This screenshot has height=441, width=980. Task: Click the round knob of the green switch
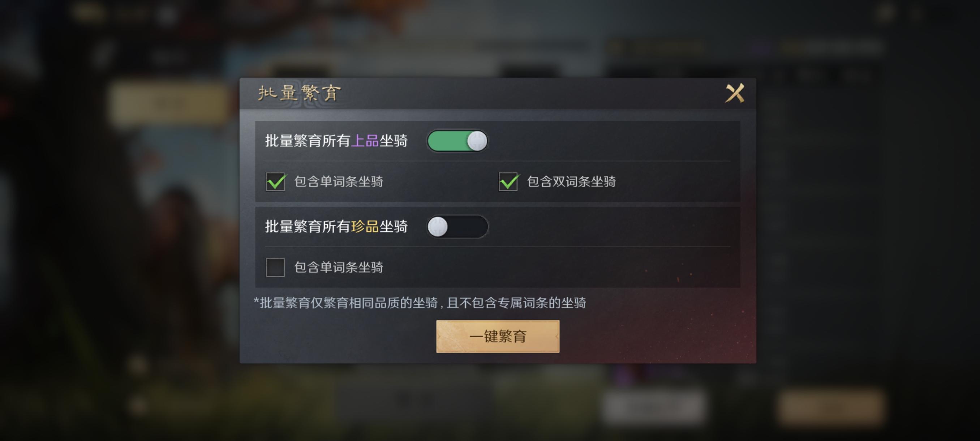point(477,141)
